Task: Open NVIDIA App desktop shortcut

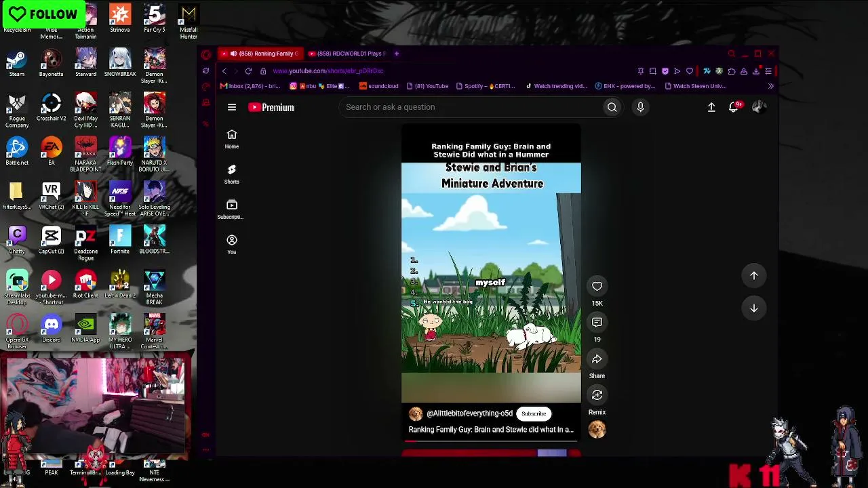Action: (x=85, y=329)
